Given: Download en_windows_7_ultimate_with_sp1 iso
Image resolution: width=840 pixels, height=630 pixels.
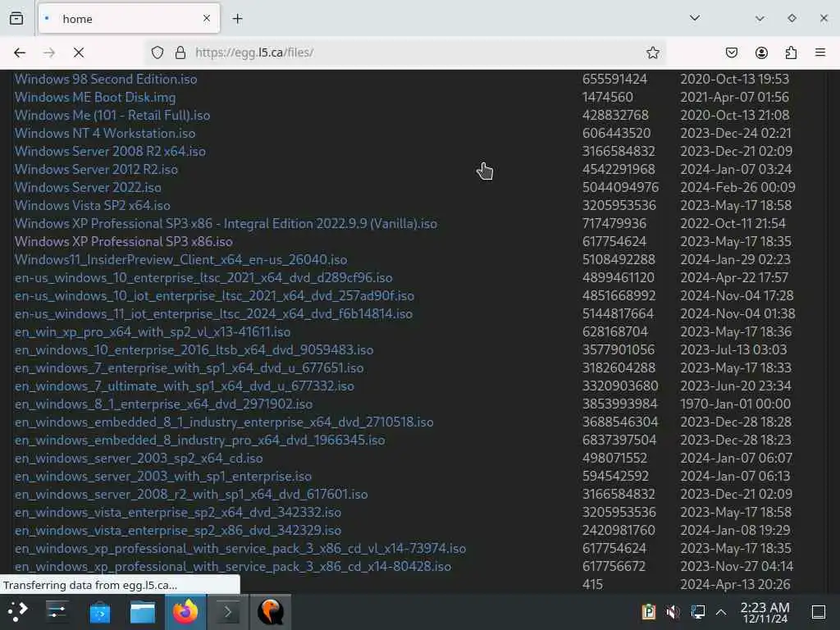Looking at the screenshot, I should pos(185,386).
